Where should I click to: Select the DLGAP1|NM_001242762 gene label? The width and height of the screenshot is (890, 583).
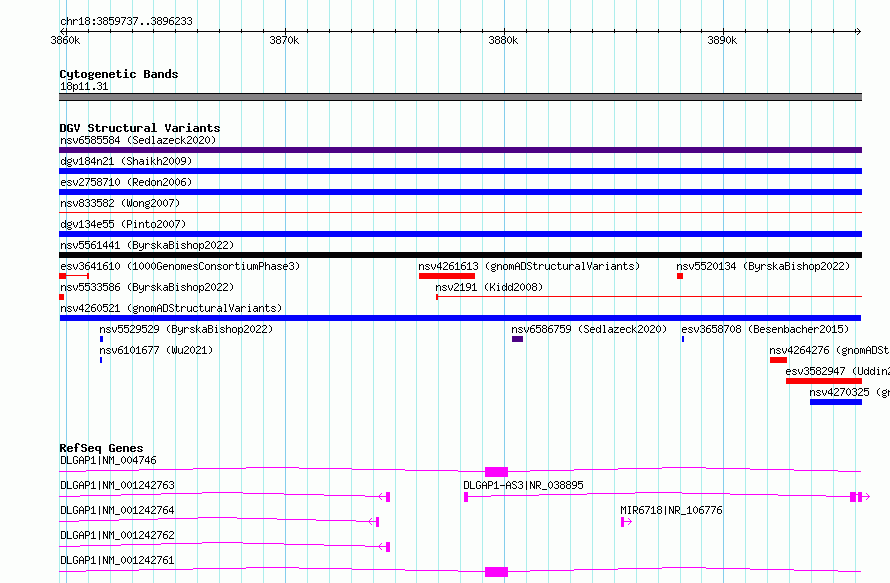click(117, 535)
